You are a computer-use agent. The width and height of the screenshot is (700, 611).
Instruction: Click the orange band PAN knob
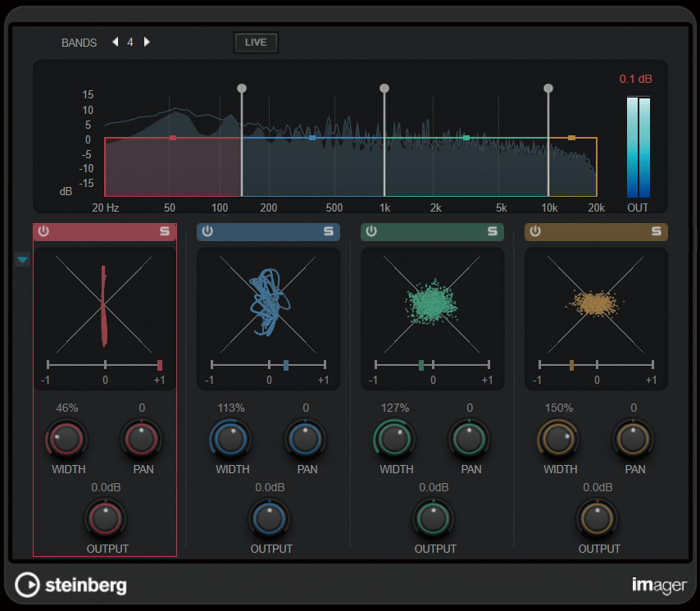click(633, 438)
